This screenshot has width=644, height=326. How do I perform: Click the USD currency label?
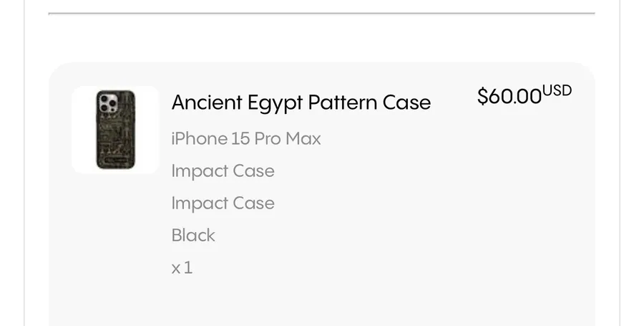(557, 90)
